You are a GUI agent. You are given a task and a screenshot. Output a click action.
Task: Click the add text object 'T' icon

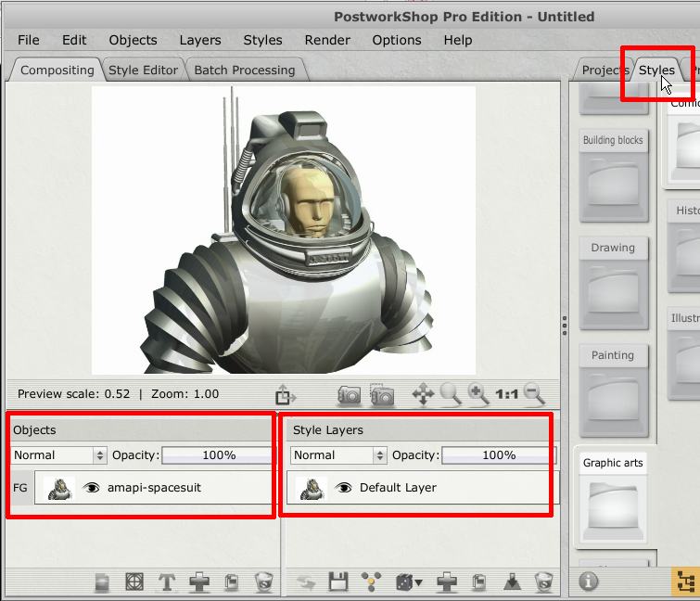(167, 582)
